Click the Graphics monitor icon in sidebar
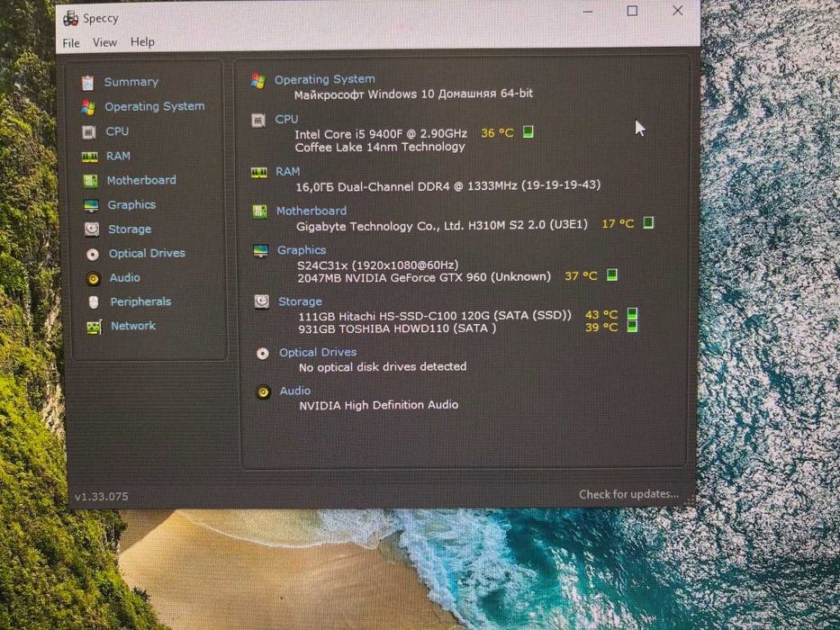840x630 pixels. pos(91,206)
